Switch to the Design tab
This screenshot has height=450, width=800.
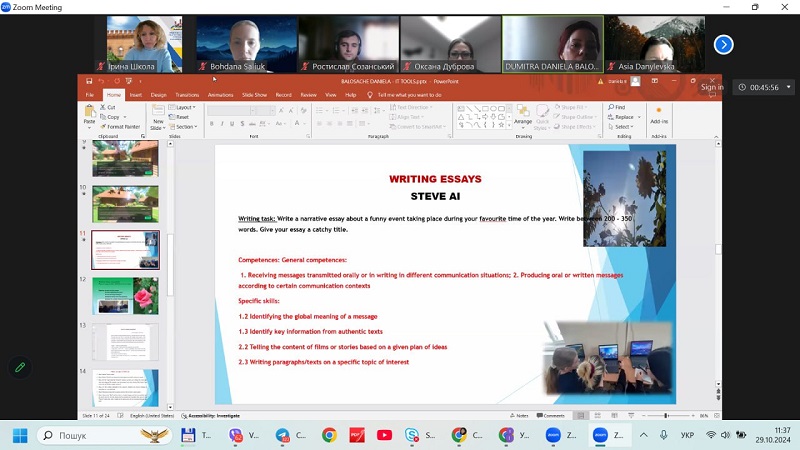click(x=159, y=95)
